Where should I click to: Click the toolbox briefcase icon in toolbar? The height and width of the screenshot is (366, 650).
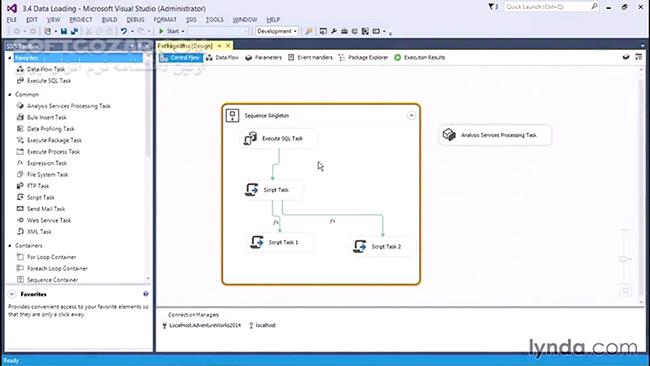coord(344,31)
